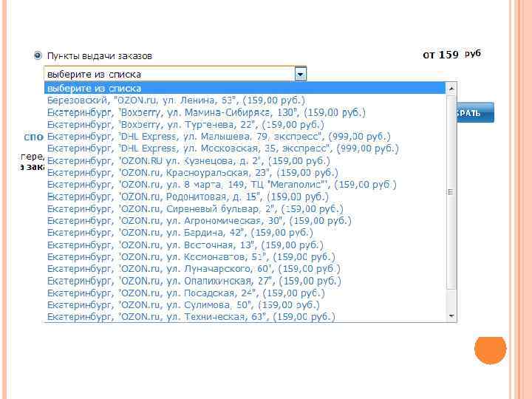This screenshot has height=399, width=532.
Task: Select the 'Пункты выдачи заказов' radio button
Action: pyautogui.click(x=38, y=55)
